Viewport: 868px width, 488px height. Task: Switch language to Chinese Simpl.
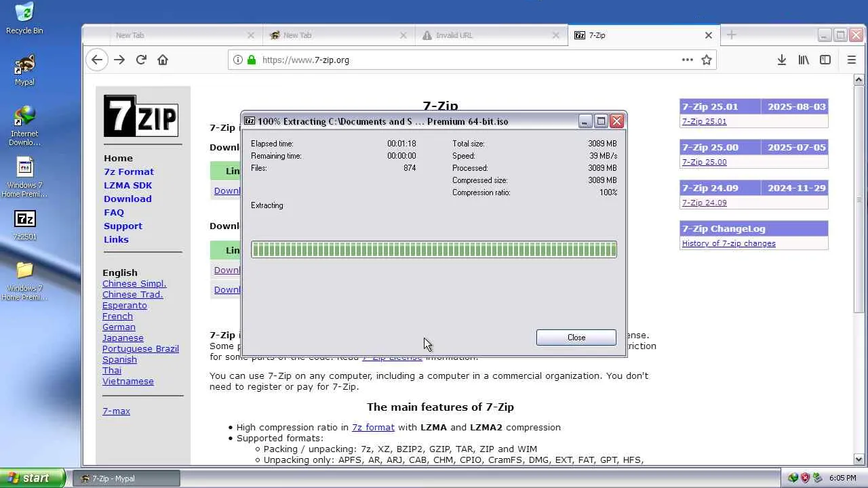pyautogui.click(x=134, y=283)
